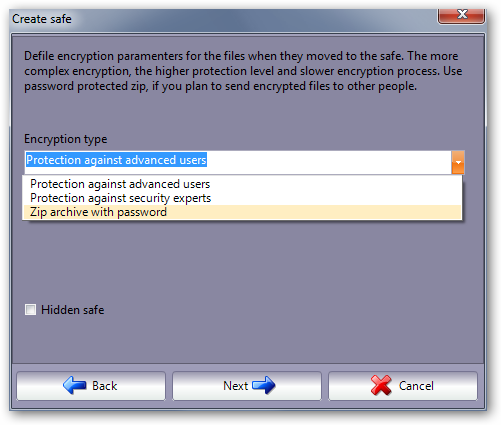Click empty white area of encryption combo box
The height and width of the screenshot is (425, 501).
pyautogui.click(x=328, y=162)
